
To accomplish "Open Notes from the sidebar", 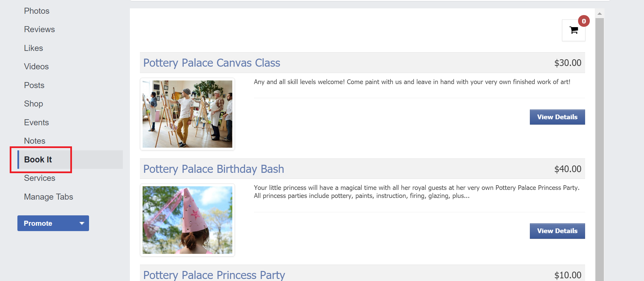I will pos(34,141).
